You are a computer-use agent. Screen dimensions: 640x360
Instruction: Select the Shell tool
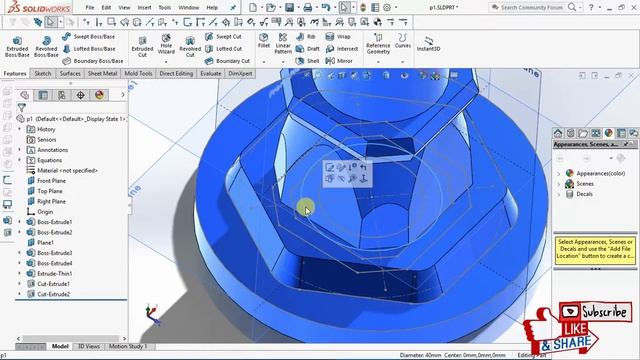click(307, 61)
